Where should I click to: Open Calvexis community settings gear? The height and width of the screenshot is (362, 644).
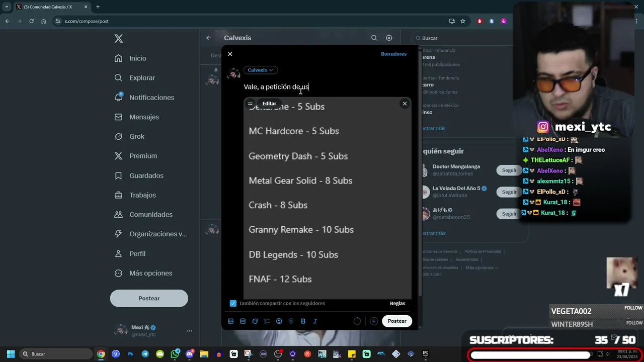(x=389, y=38)
